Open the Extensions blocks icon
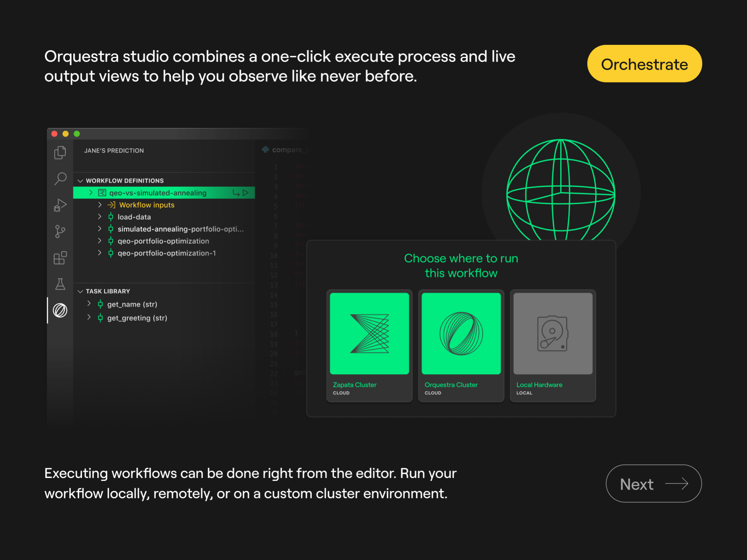The image size is (747, 560). 60,258
